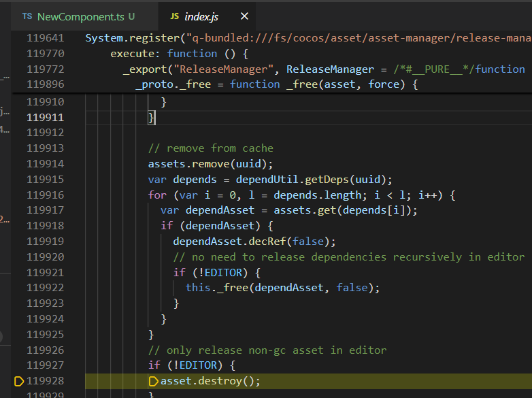This screenshot has width=532, height=398.
Task: Click the closing brace on line 119924
Action: [163, 319]
